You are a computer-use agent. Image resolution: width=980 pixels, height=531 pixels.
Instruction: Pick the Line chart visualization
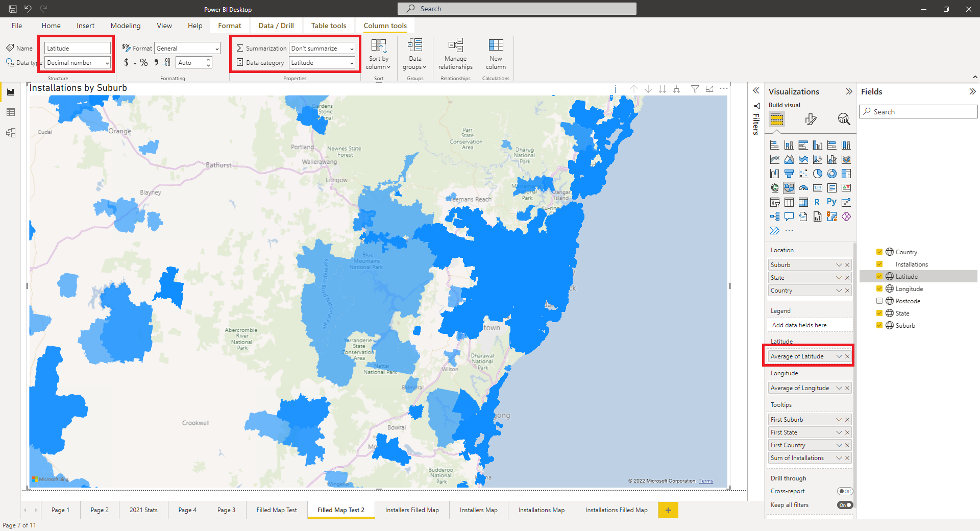775,159
